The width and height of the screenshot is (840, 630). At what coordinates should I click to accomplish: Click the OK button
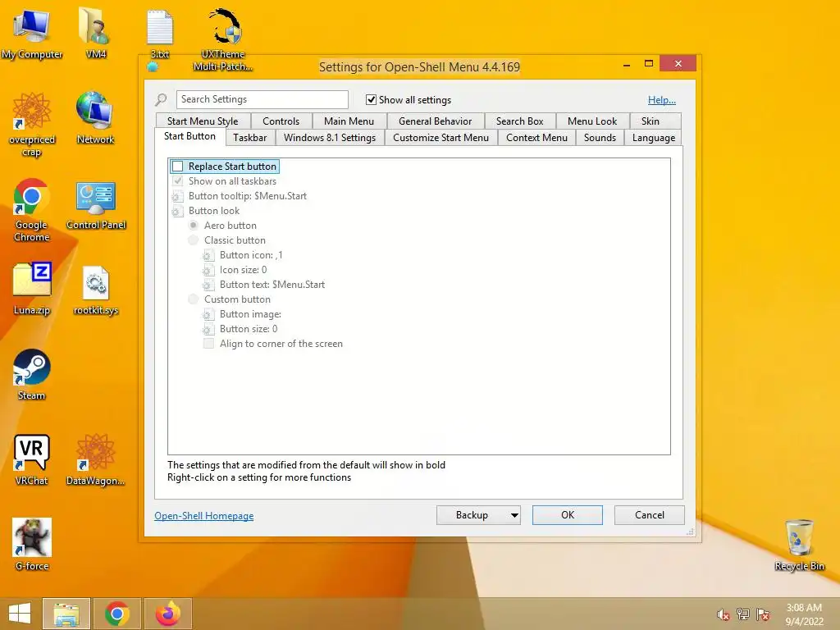pyautogui.click(x=568, y=515)
